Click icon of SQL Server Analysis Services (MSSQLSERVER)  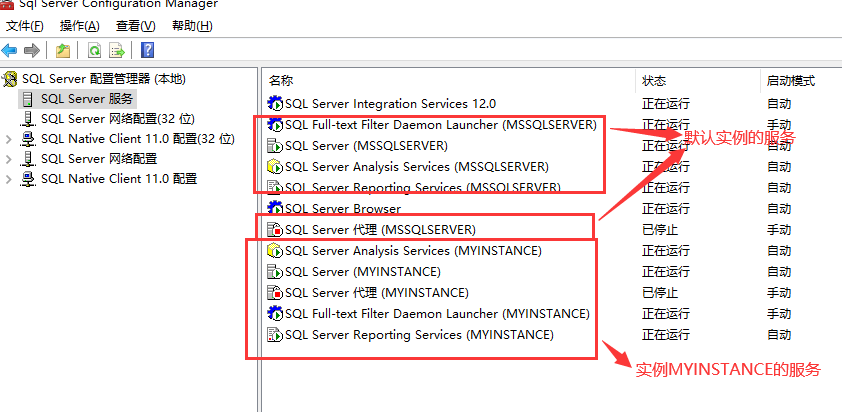click(x=275, y=167)
